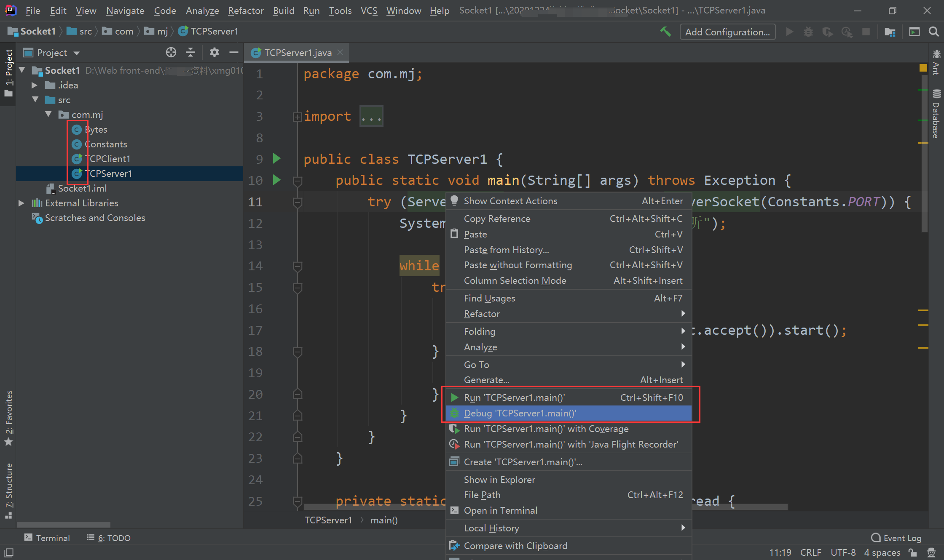Click the yellow inspection indicator square
The width and height of the screenshot is (944, 560).
(923, 68)
